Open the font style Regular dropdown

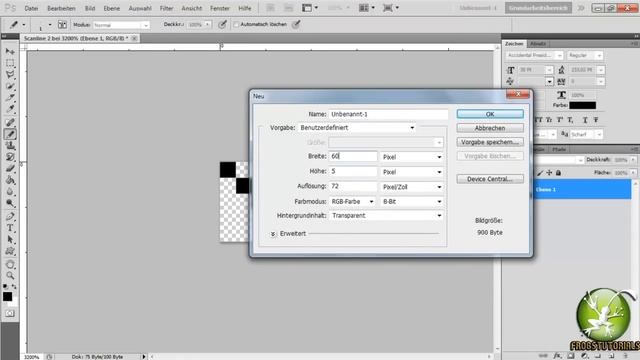pos(584,55)
